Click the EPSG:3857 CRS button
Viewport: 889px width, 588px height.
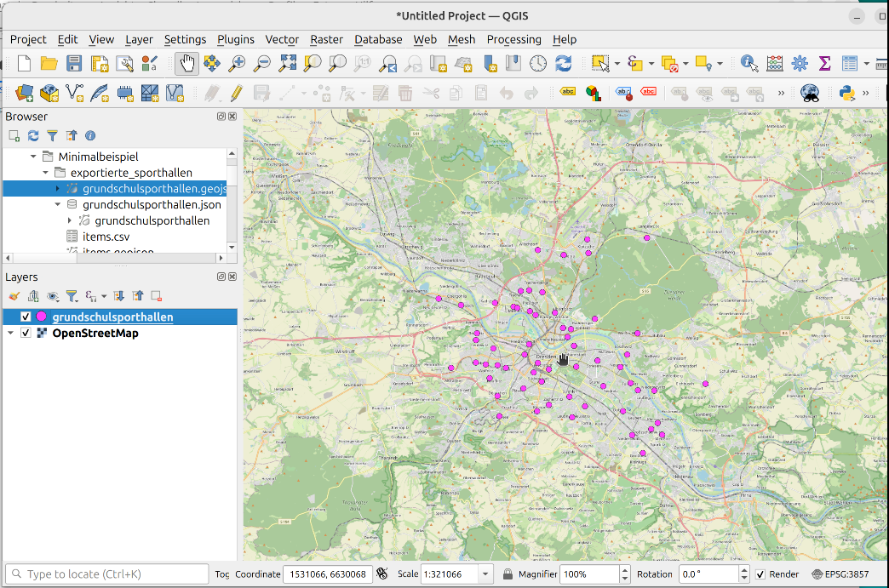[840, 574]
